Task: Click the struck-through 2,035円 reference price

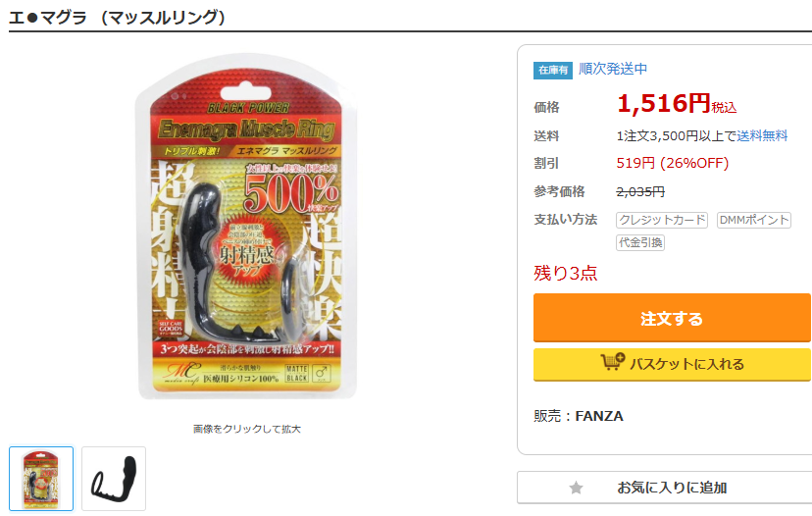Action: coord(640,191)
